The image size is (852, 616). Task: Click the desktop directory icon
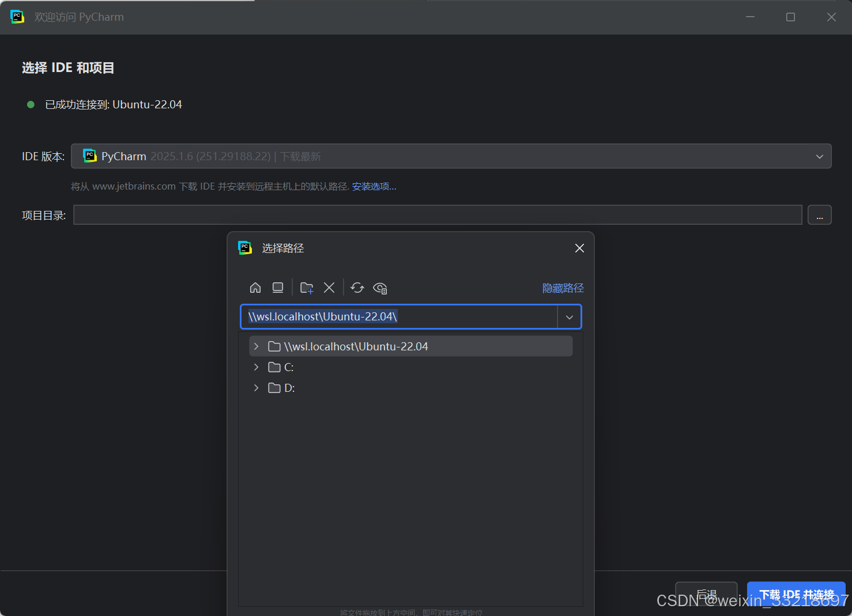point(278,288)
